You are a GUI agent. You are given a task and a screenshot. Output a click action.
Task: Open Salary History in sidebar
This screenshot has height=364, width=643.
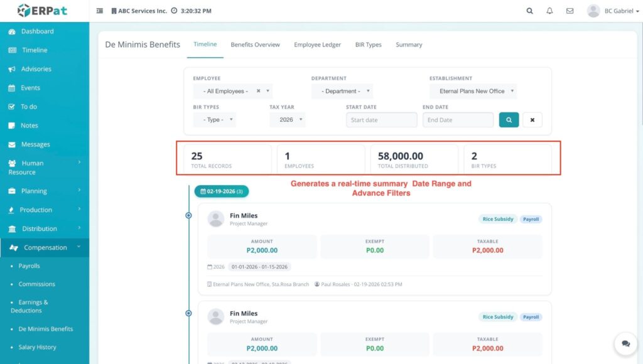pos(37,347)
